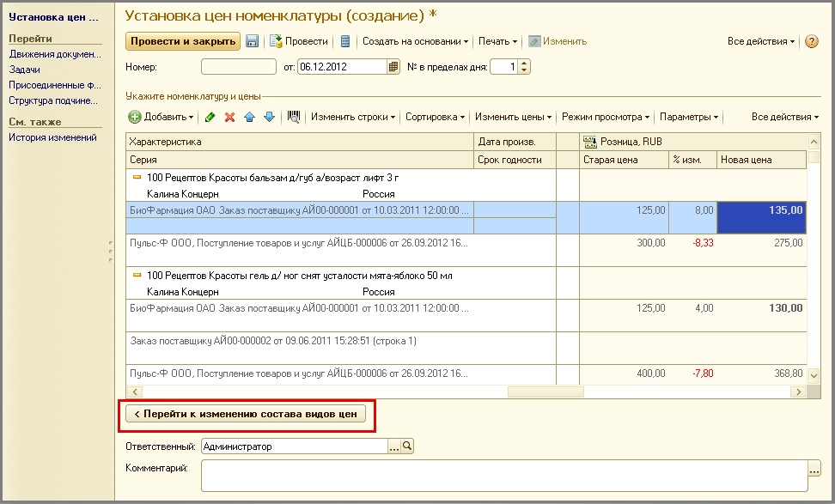The image size is (835, 504).
Task: Click the barcode scanner icon
Action: [294, 117]
